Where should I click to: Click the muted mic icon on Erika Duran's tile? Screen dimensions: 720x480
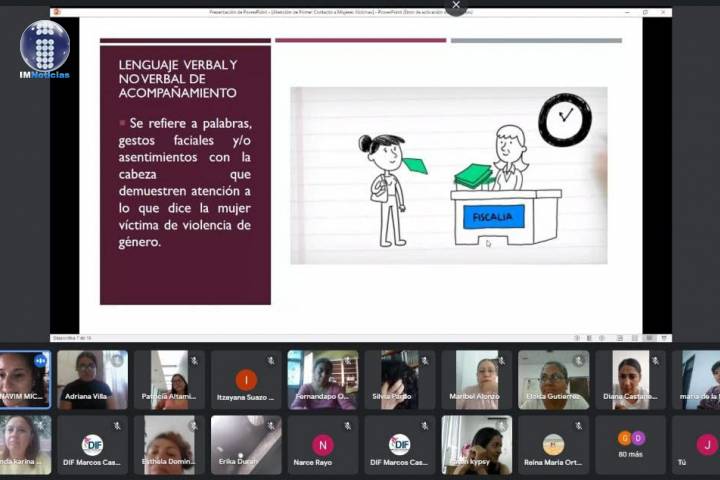coord(270,426)
